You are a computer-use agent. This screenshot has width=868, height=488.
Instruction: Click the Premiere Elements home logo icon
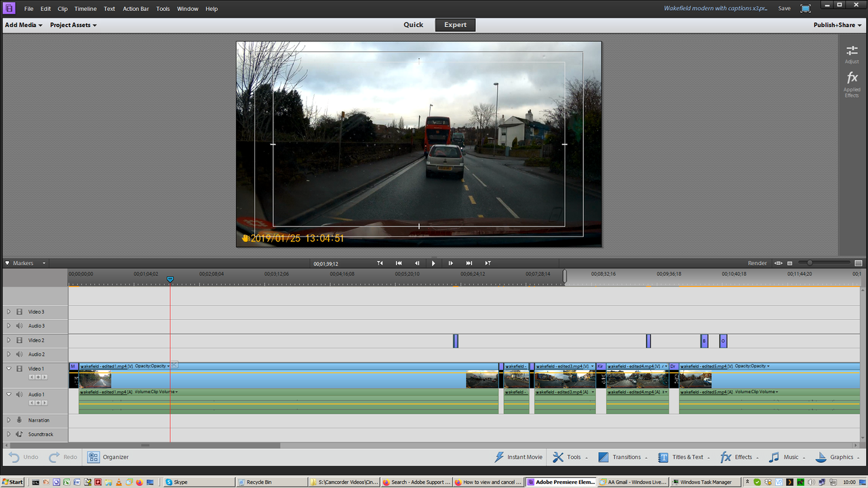[x=9, y=8]
